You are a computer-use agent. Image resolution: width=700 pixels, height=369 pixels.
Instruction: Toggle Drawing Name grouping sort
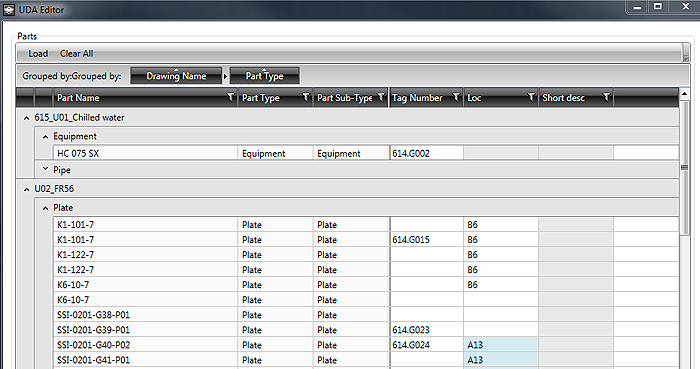(176, 76)
